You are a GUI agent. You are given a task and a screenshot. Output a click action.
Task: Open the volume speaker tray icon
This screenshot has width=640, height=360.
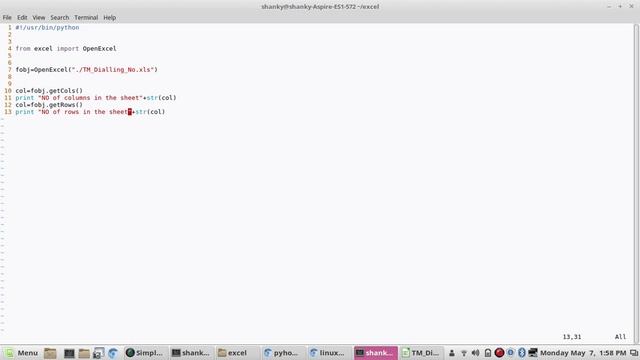tap(476, 353)
